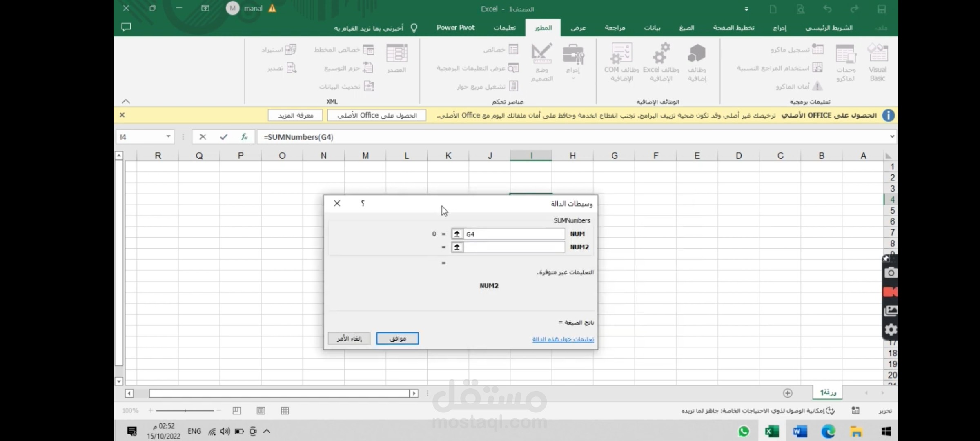980x441 pixels.
Task: Switch to Page Break Preview view
Action: click(x=236, y=411)
